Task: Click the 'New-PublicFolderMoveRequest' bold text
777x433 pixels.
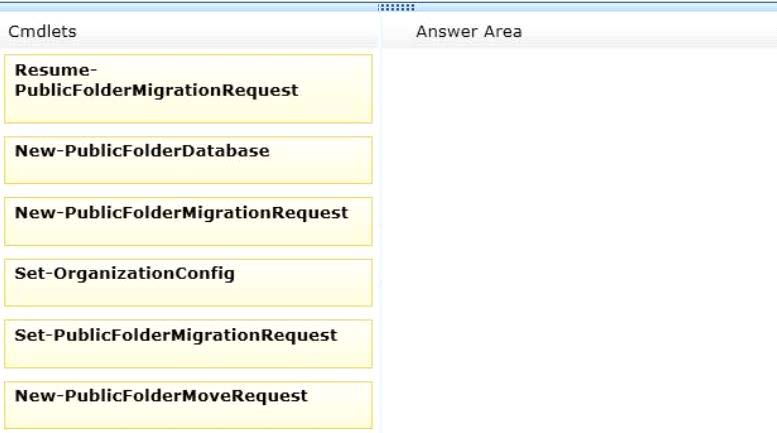Action: pyautogui.click(x=162, y=396)
